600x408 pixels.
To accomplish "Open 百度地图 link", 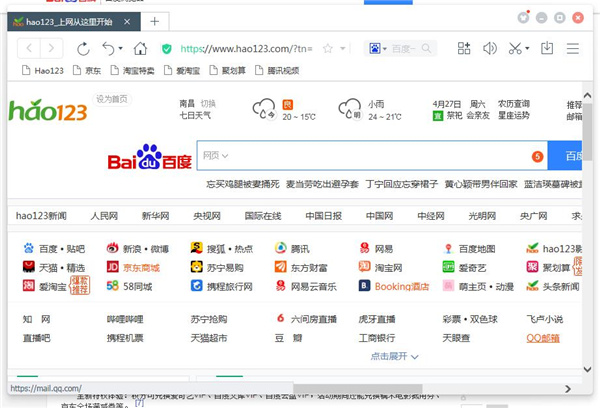I will pyautogui.click(x=470, y=249).
